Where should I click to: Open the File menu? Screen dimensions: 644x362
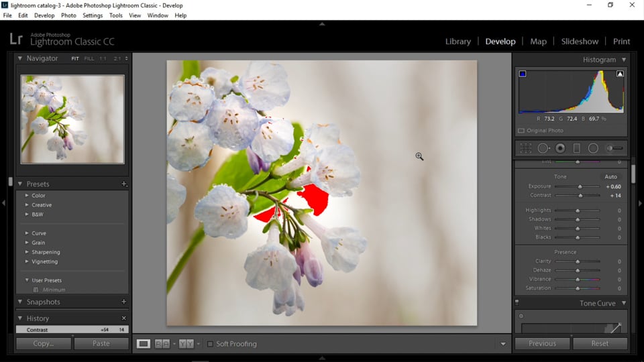(7, 15)
